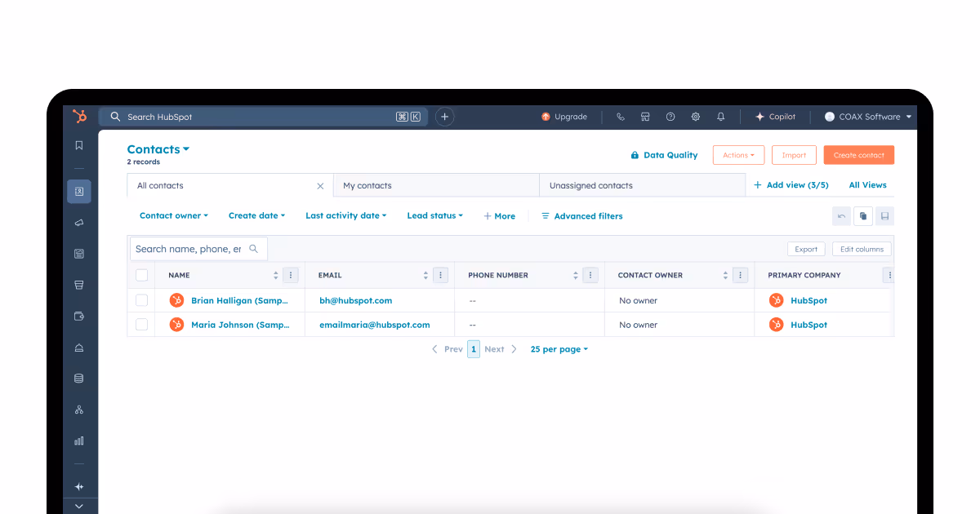Click the plus quick-create button
The height and width of the screenshot is (514, 980).
(444, 117)
